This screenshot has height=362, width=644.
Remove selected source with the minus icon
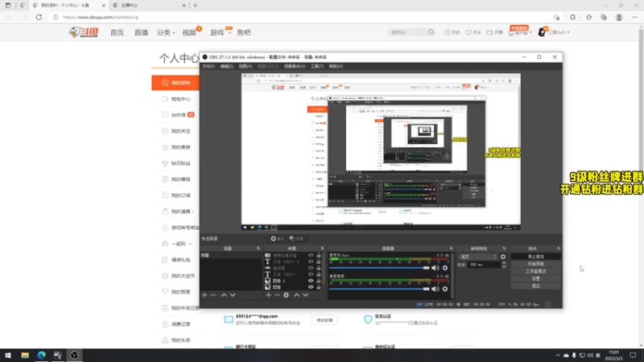(x=277, y=294)
